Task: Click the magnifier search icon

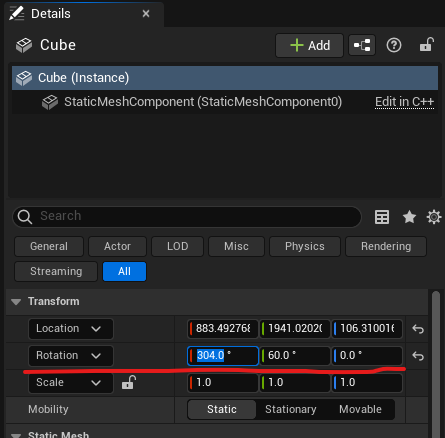Action: 25,216
